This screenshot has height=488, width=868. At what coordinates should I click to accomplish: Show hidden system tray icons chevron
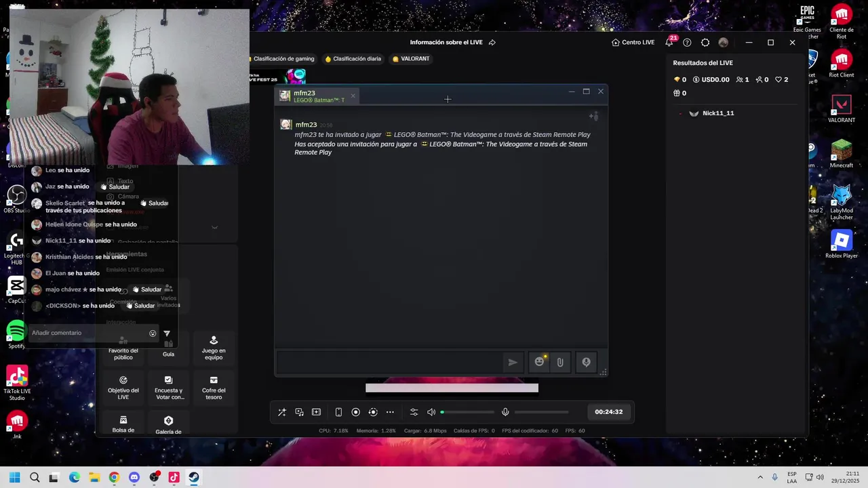pyautogui.click(x=760, y=477)
